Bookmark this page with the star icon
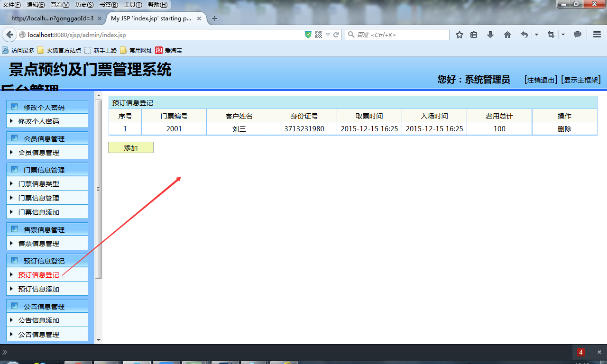607x364 pixels. 459,35
